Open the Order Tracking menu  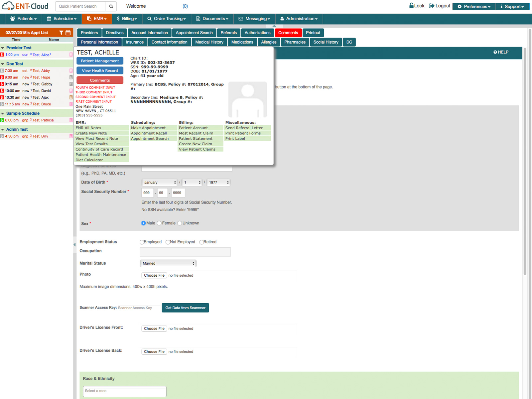166,19
